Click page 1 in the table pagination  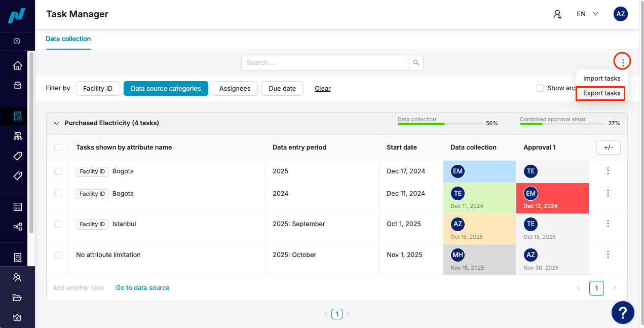596,288
